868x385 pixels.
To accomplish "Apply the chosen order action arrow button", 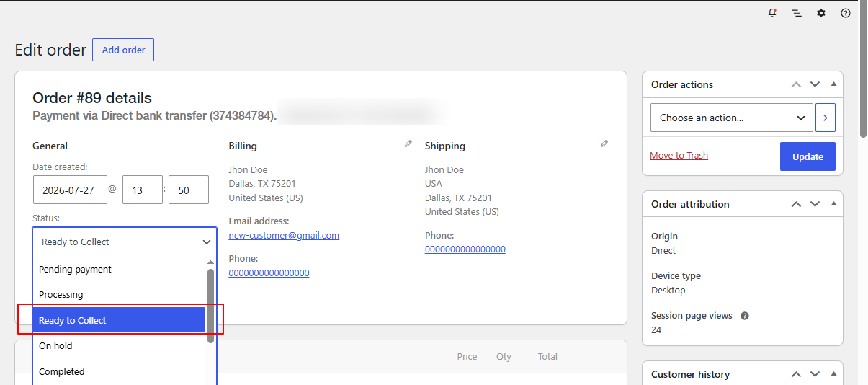I will point(826,118).
